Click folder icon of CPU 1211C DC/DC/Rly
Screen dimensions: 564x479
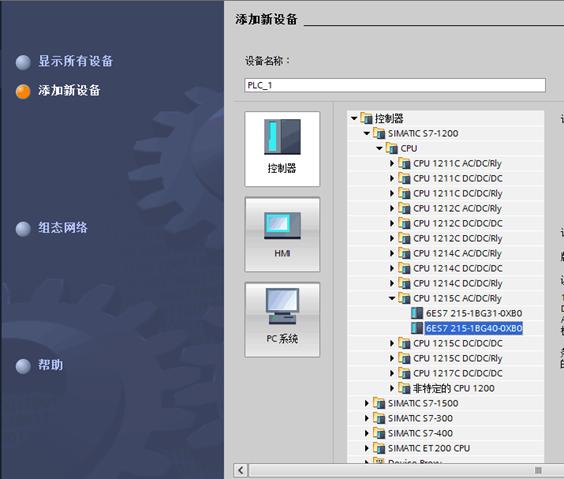pos(404,193)
